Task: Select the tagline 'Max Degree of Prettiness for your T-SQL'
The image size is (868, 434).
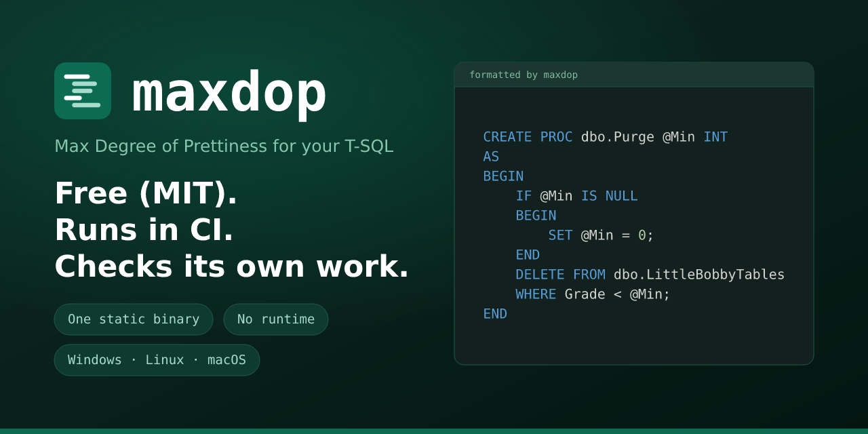Action: [224, 146]
